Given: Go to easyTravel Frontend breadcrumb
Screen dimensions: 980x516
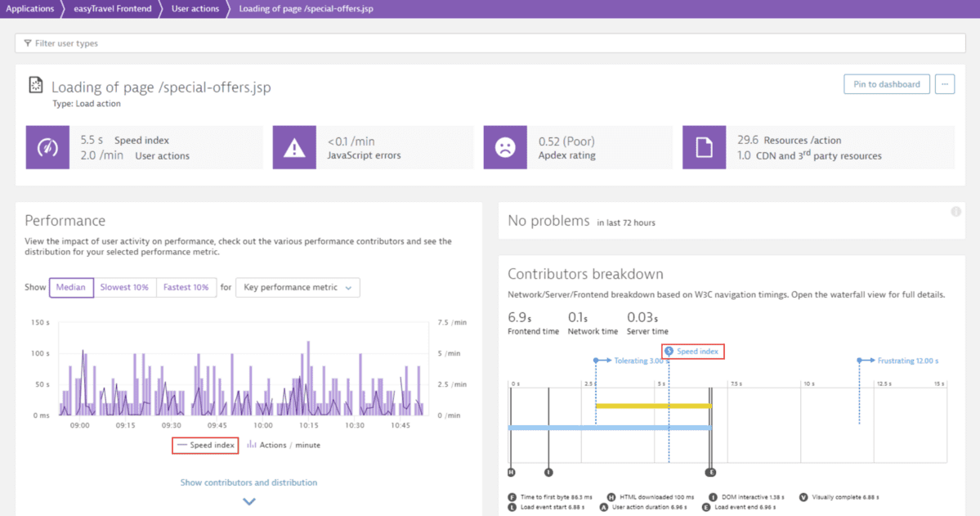Looking at the screenshot, I should [x=112, y=9].
